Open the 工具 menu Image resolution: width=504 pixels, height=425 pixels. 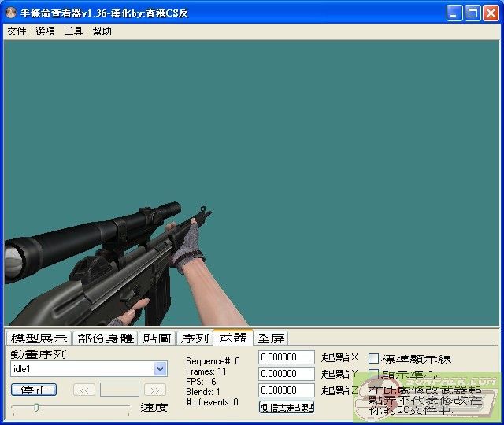point(73,31)
